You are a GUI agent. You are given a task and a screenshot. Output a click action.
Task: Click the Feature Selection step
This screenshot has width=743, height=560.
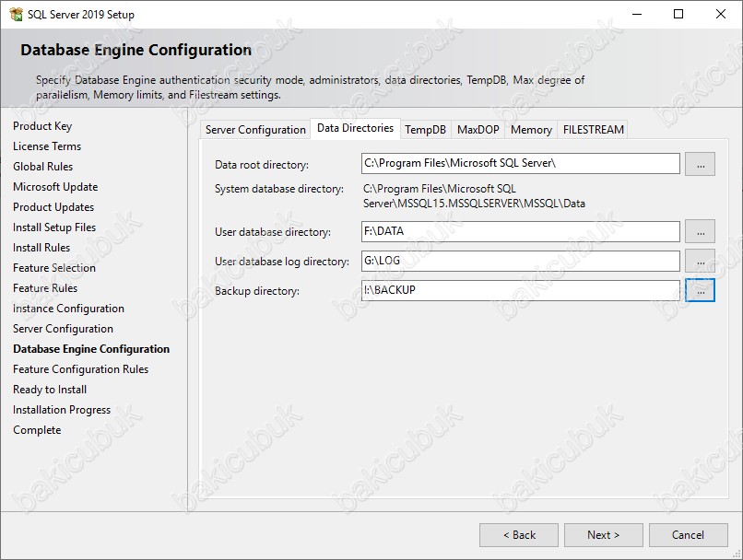[x=54, y=268]
